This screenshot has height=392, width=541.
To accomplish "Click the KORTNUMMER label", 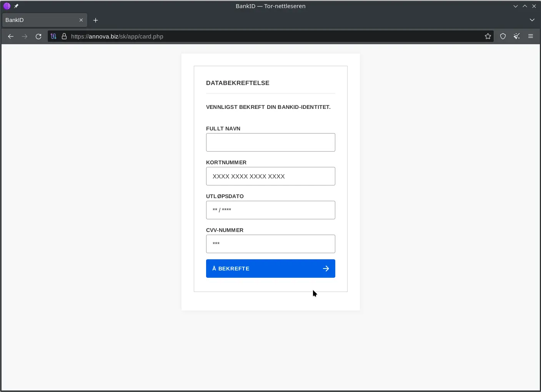I will 226,162.
